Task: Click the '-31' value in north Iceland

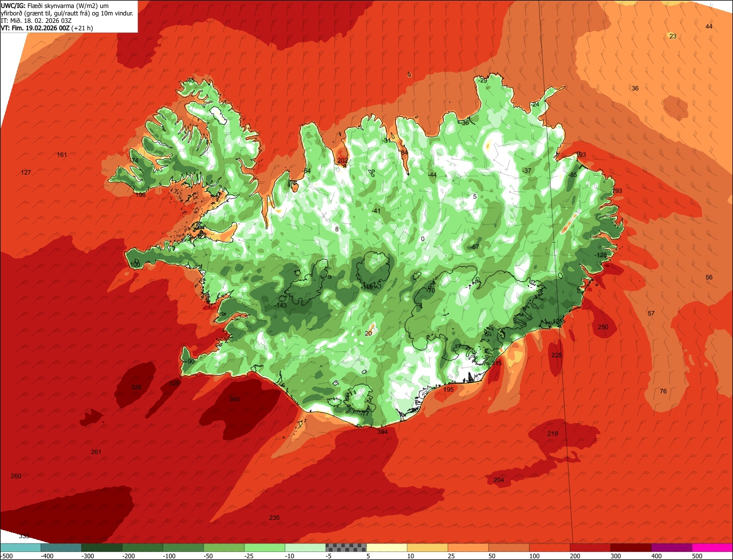Action: coord(387,140)
